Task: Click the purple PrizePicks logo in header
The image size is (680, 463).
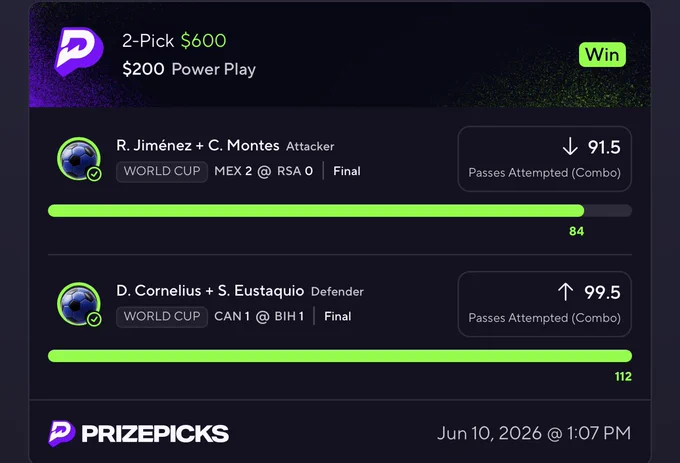Action: click(x=79, y=52)
